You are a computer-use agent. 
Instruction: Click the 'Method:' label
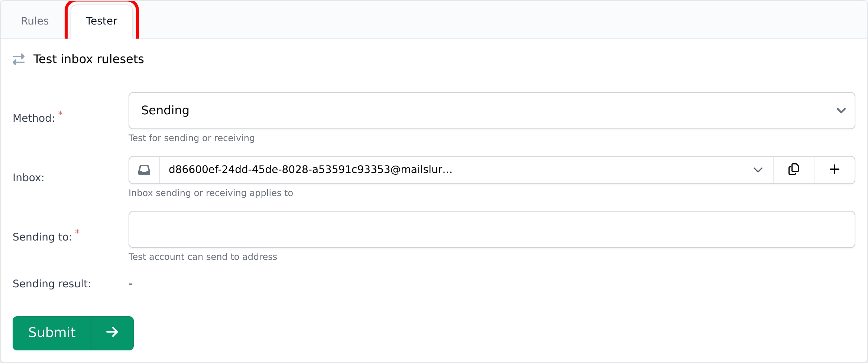tap(34, 118)
